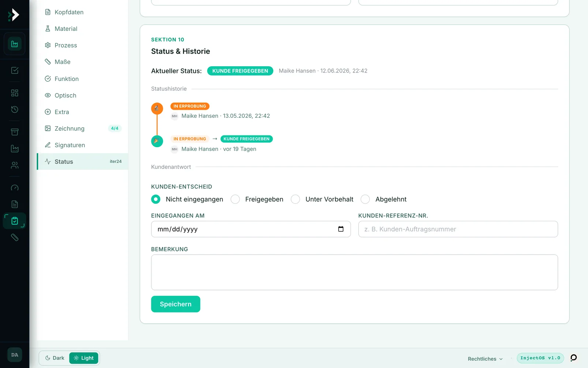Open the users icon in the sidebar

point(15,165)
